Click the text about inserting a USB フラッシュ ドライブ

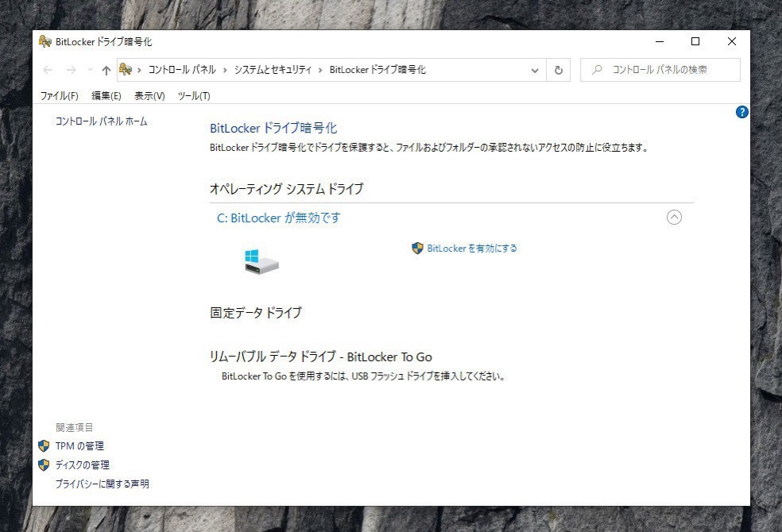pyautogui.click(x=363, y=376)
